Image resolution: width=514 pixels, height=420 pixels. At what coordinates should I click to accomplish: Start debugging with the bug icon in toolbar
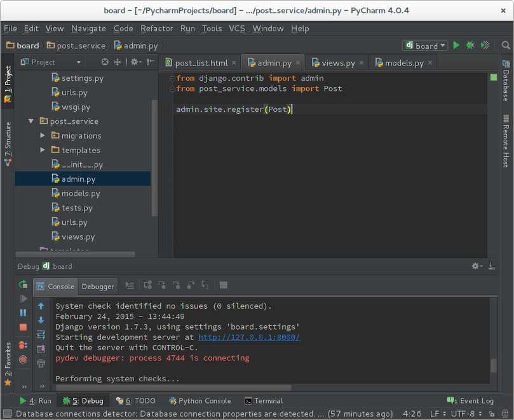click(x=470, y=45)
